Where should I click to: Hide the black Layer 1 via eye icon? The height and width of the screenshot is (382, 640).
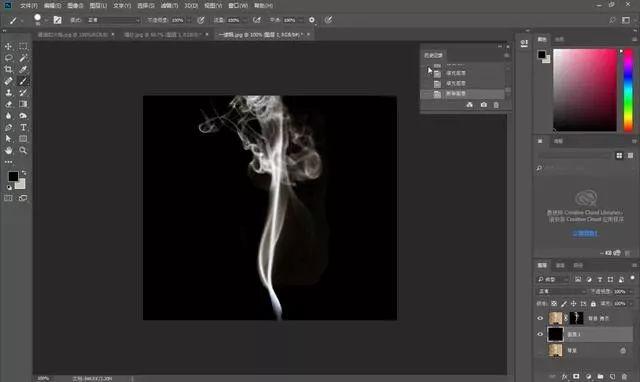click(x=540, y=334)
